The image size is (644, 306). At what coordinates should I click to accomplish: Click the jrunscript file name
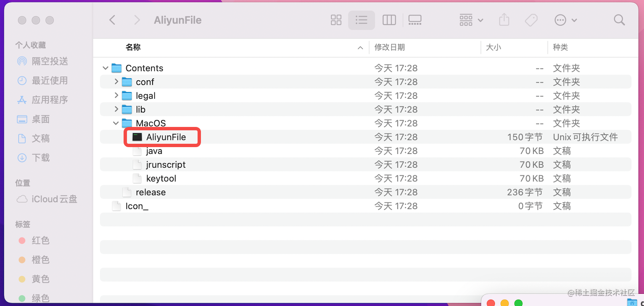pyautogui.click(x=166, y=165)
